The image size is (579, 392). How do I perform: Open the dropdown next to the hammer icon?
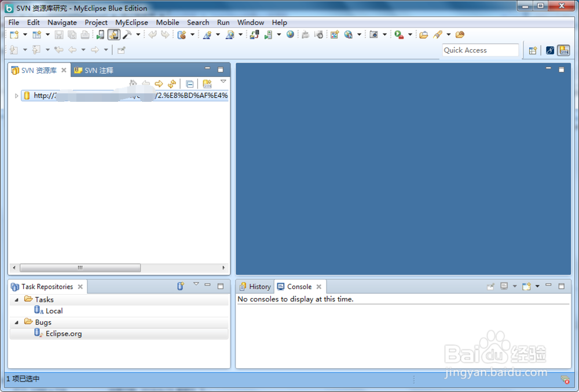coord(138,35)
